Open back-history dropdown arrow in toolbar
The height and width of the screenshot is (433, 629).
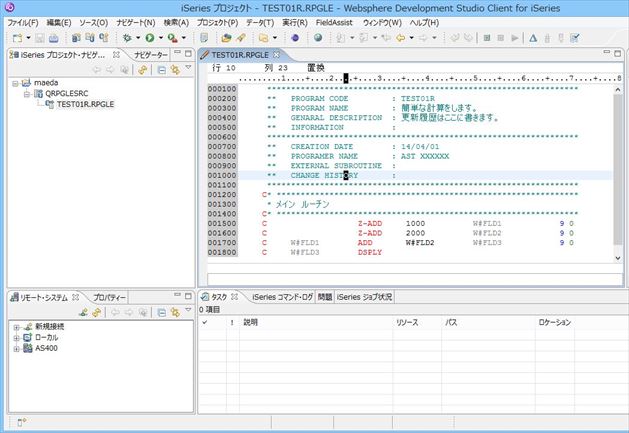coord(411,38)
